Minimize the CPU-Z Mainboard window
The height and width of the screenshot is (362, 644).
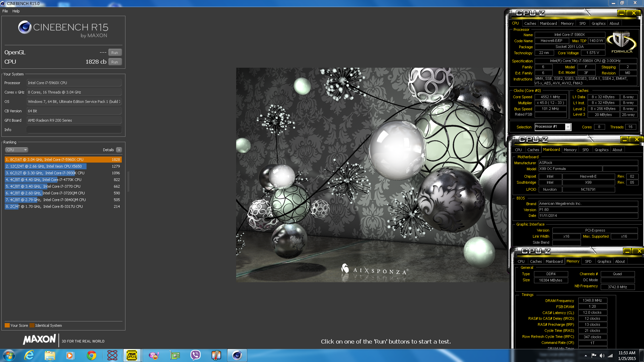(x=624, y=139)
